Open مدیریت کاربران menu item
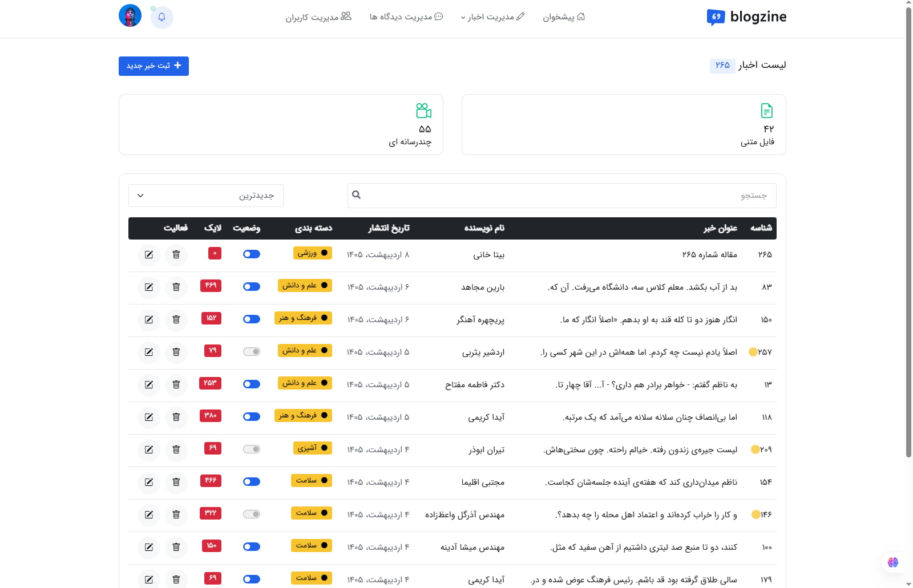Screen dimensions: 913x588 (318, 17)
